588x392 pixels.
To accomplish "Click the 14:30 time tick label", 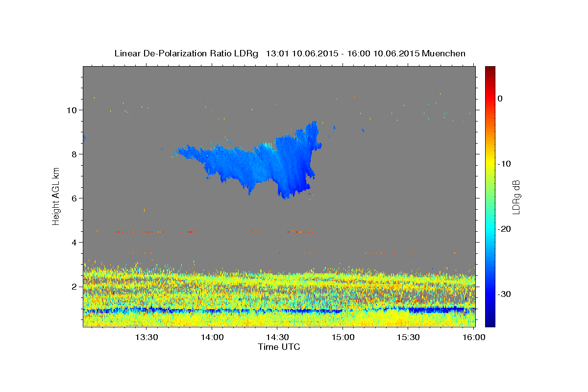I will 277,338.
